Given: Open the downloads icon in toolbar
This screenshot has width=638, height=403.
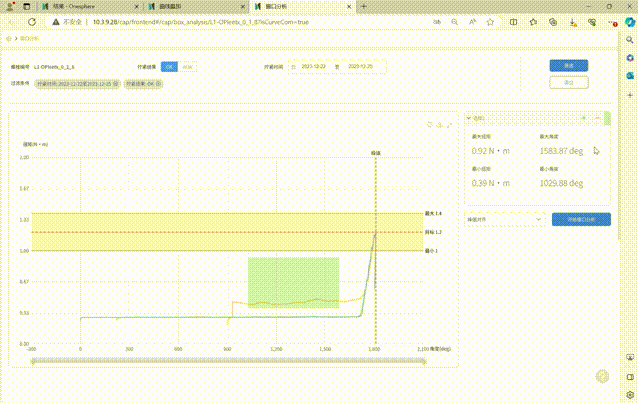Looking at the screenshot, I should 573,22.
